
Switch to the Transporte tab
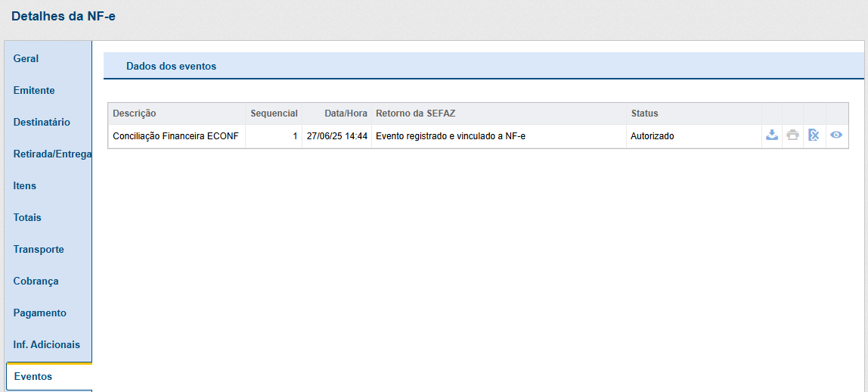coord(39,249)
